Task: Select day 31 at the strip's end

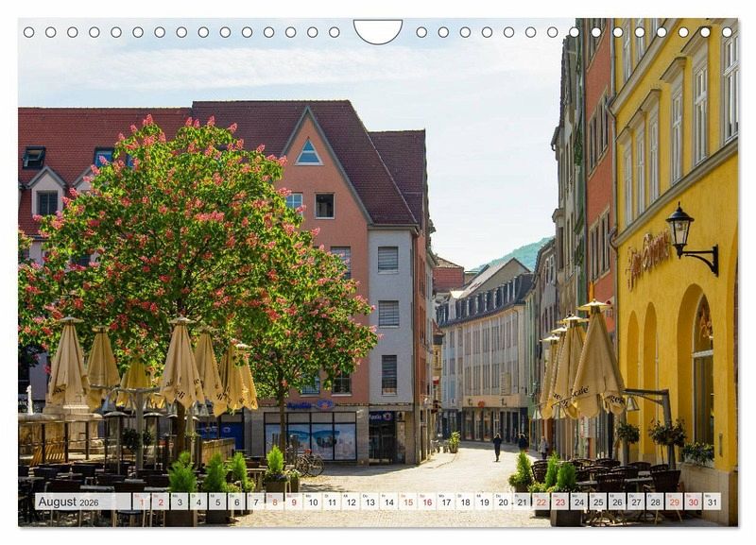Action: (711, 502)
